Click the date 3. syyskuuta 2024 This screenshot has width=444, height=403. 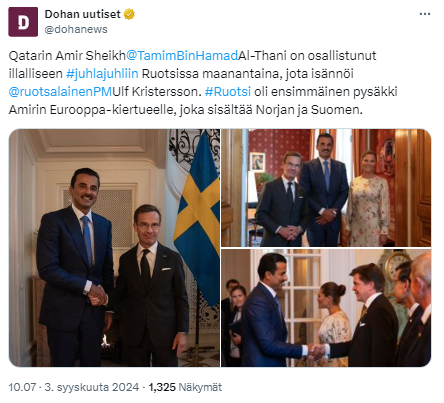(x=92, y=387)
